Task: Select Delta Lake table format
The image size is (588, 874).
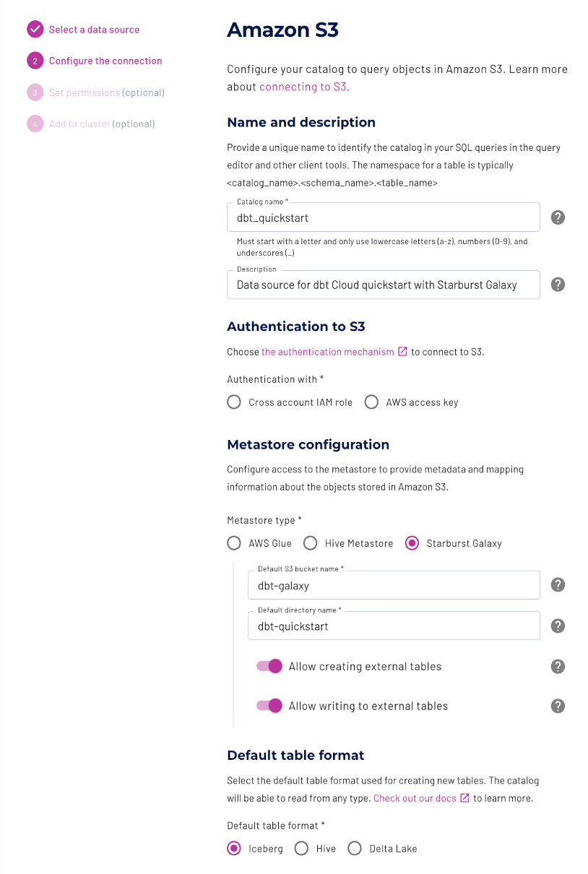Action: click(355, 848)
